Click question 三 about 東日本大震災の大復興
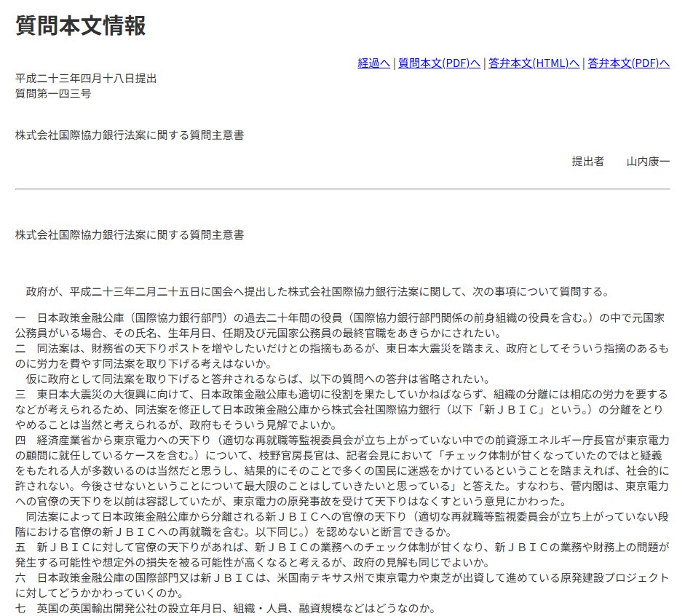The image size is (693, 616). pos(343,409)
